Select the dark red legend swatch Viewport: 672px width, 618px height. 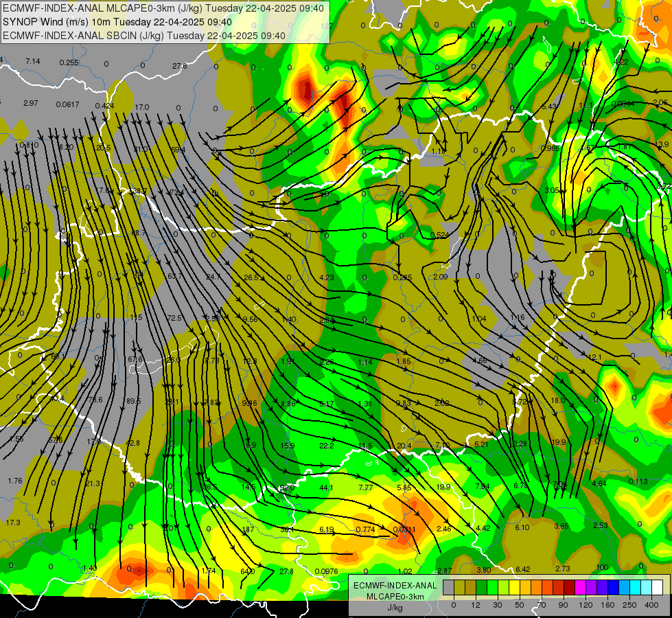point(569,588)
